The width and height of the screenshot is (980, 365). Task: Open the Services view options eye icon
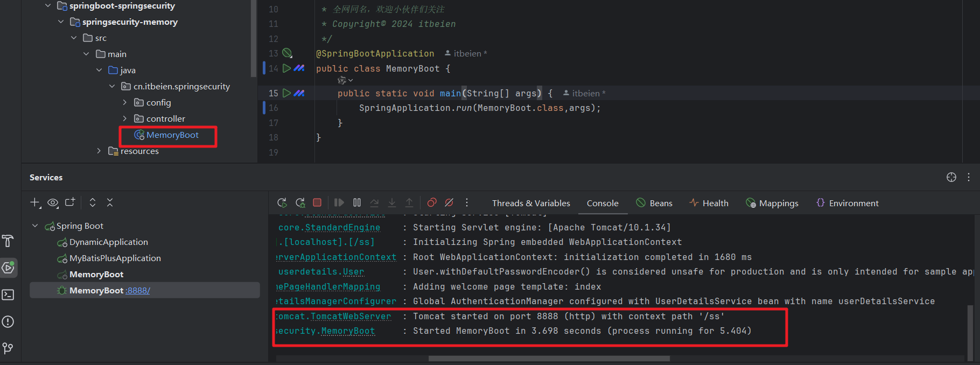53,202
